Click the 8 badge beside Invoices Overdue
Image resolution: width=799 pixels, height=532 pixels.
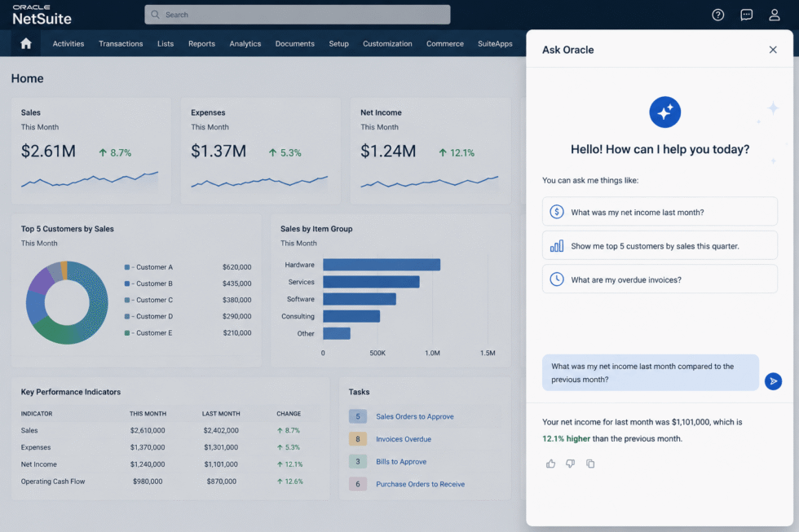coord(358,439)
